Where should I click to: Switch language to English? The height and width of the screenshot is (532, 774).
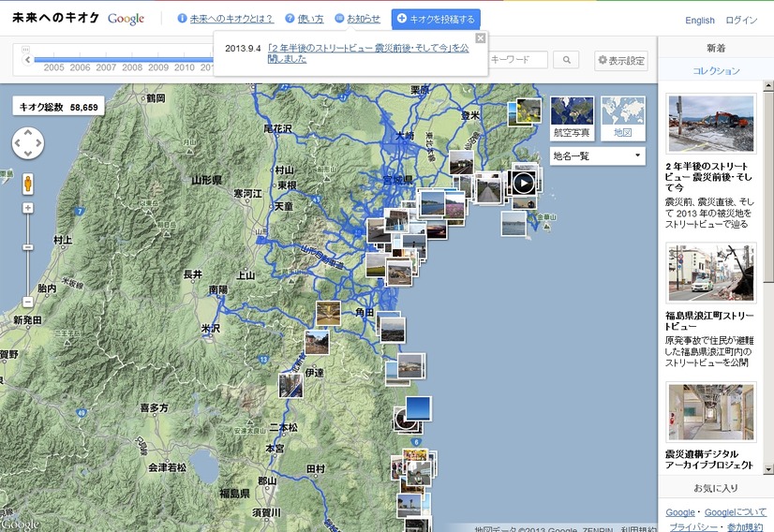(699, 21)
